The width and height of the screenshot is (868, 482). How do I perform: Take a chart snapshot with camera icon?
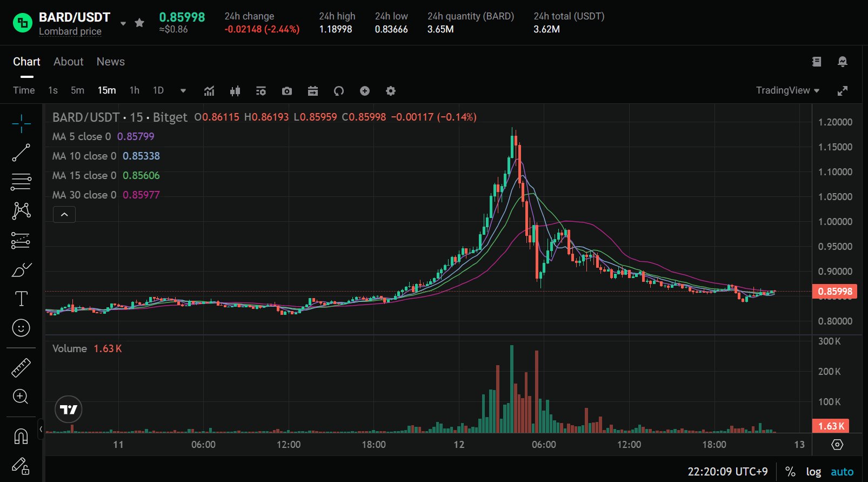pyautogui.click(x=287, y=91)
